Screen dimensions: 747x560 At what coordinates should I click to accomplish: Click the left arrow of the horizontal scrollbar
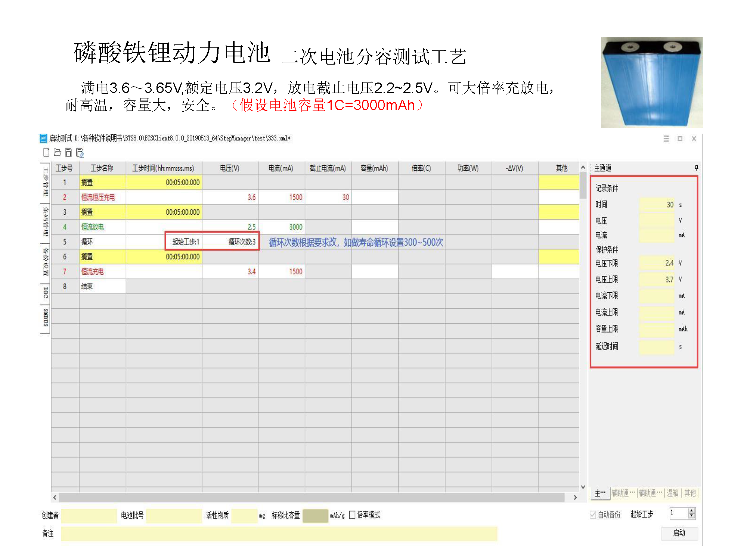[x=55, y=497]
